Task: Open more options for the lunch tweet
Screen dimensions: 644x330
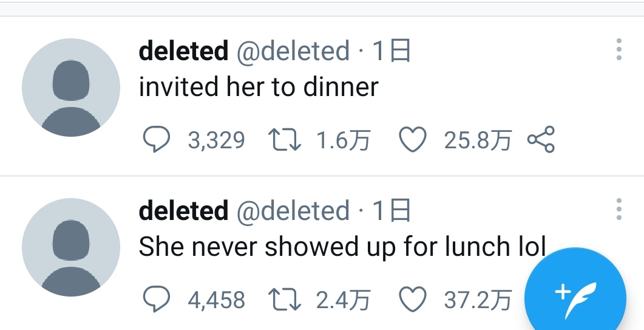Action: click(619, 209)
